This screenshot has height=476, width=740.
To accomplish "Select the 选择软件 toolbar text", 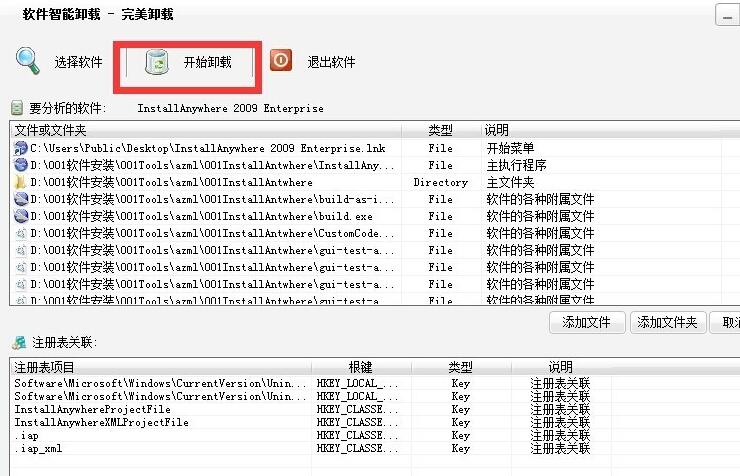I will coord(78,63).
